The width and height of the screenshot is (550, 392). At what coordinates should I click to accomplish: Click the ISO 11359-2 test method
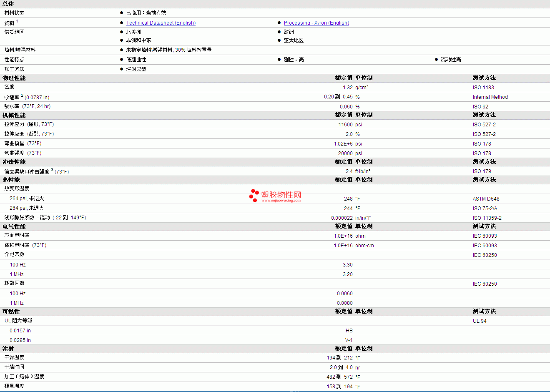487,218
